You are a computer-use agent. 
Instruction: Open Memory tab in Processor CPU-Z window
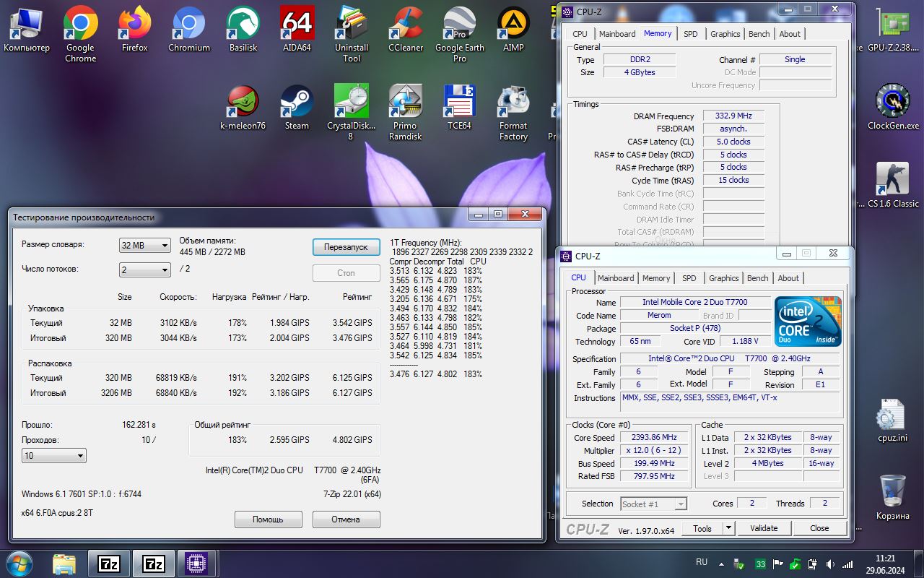point(656,278)
